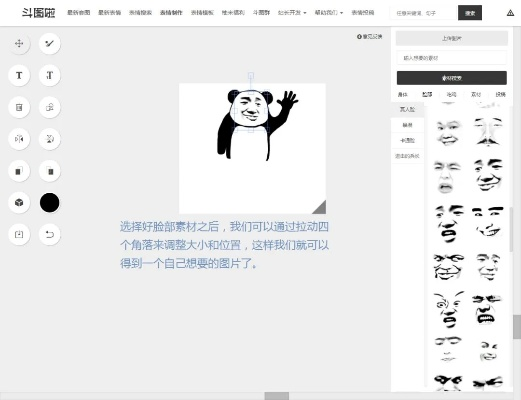Click the vertical page scrollbar thumb
521x400 pixels.
pos(517,326)
